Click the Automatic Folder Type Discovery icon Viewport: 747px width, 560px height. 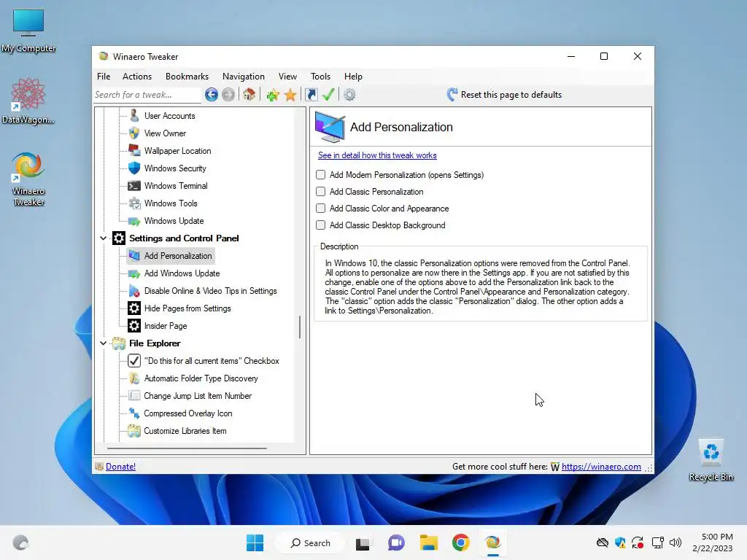click(x=134, y=378)
